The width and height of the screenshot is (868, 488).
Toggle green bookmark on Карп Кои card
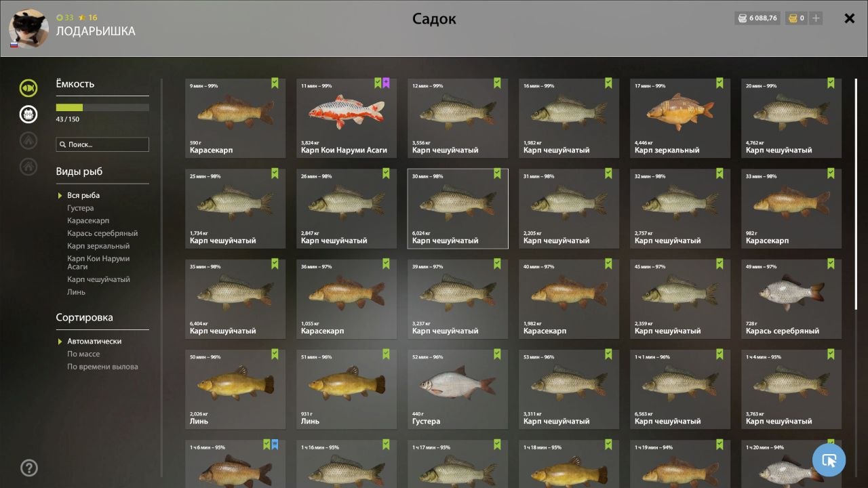(378, 83)
